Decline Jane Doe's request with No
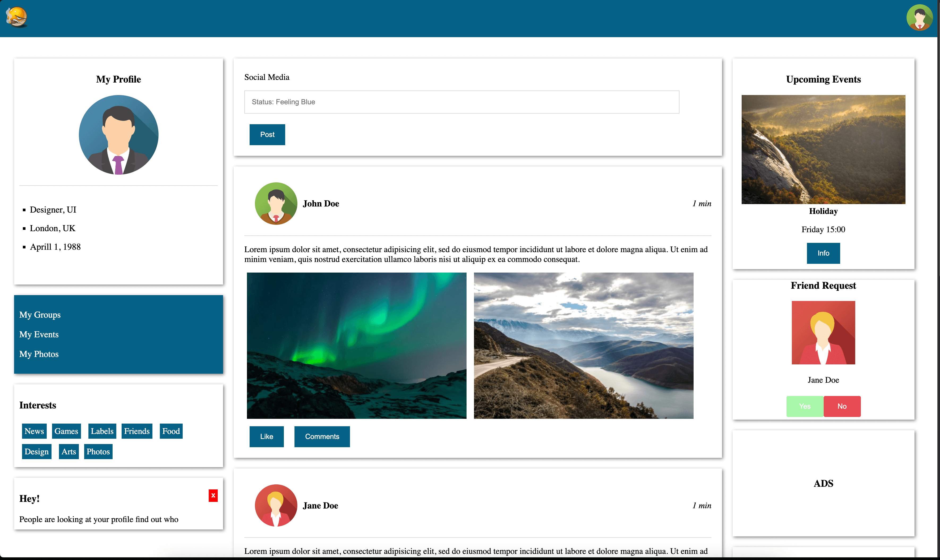940x560 pixels. tap(842, 406)
